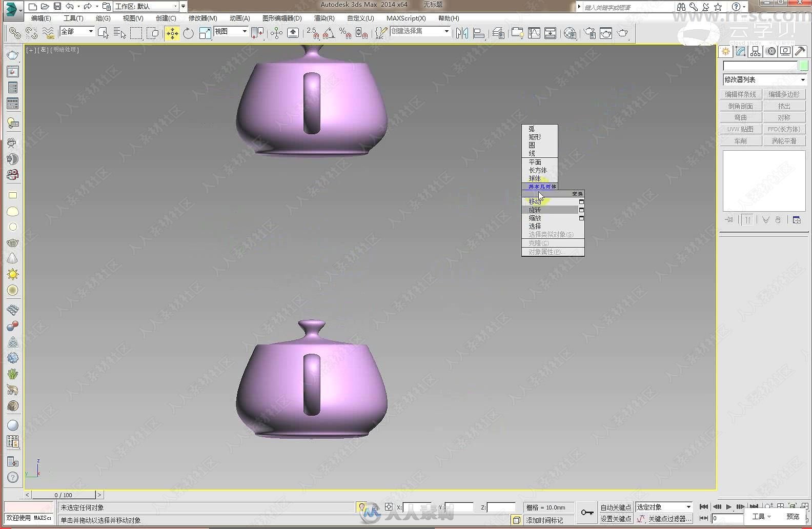Click the Mirror tool icon
812x529 pixels.
tap(462, 33)
